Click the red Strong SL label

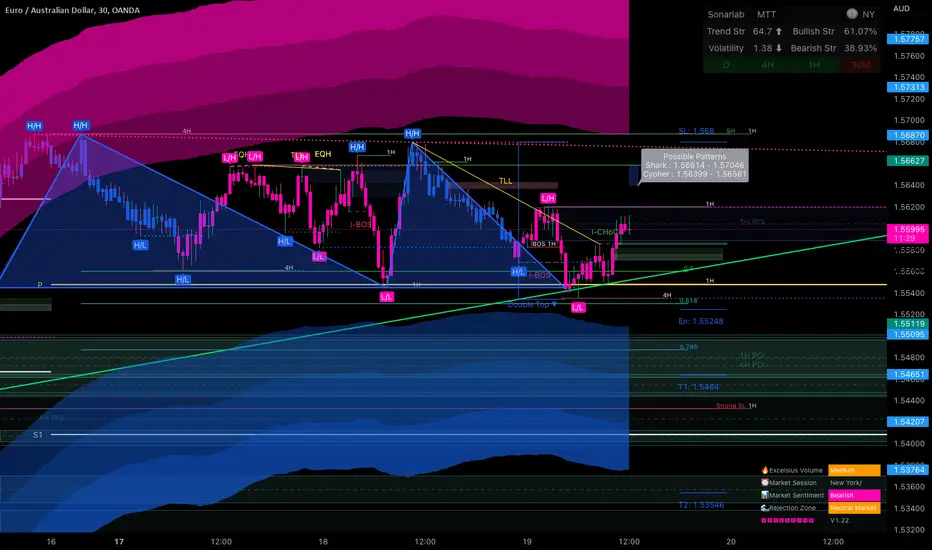(x=731, y=406)
